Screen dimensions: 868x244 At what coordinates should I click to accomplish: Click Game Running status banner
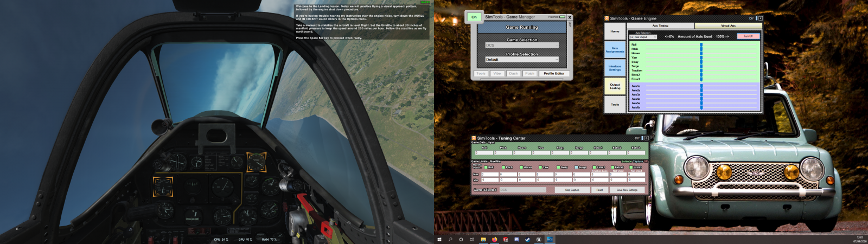522,27
